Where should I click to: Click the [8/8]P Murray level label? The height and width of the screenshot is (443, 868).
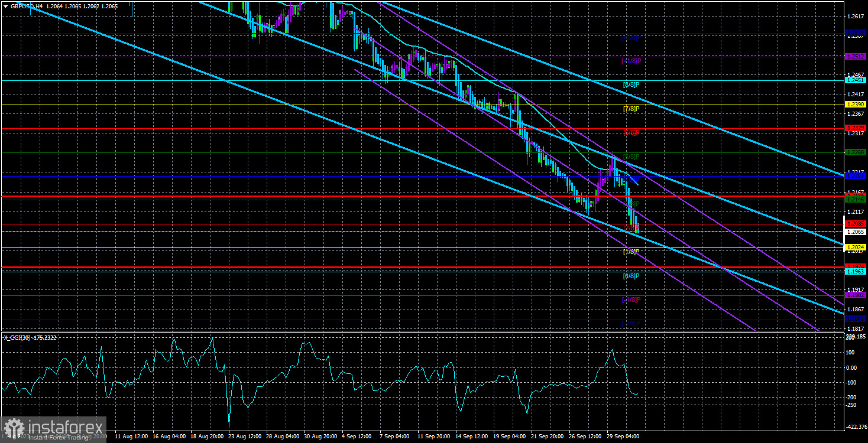click(630, 84)
